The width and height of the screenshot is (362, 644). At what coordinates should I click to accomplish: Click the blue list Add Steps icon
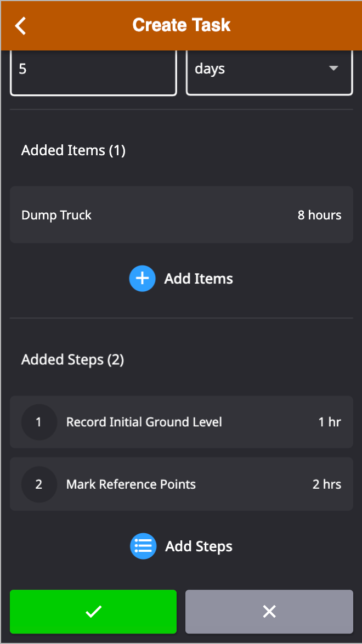[x=143, y=546]
